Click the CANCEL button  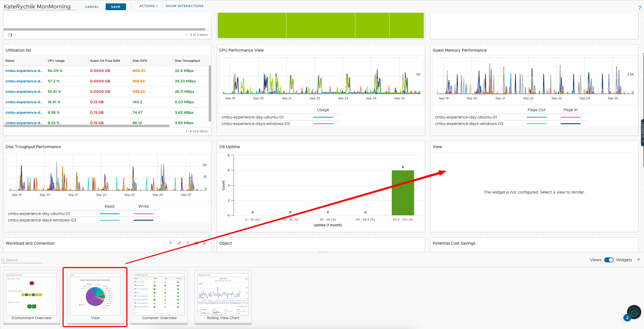[x=92, y=6]
